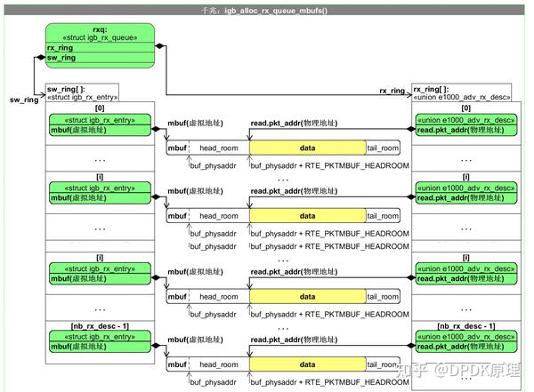The height and width of the screenshot is (392, 534).
Task: Click head_room segment of first mbuf
Action: (x=219, y=148)
